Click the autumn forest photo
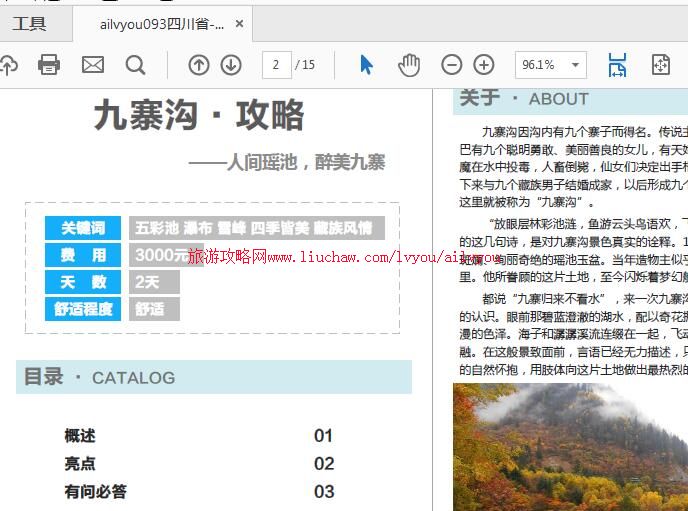This screenshot has width=688, height=511. (570, 446)
